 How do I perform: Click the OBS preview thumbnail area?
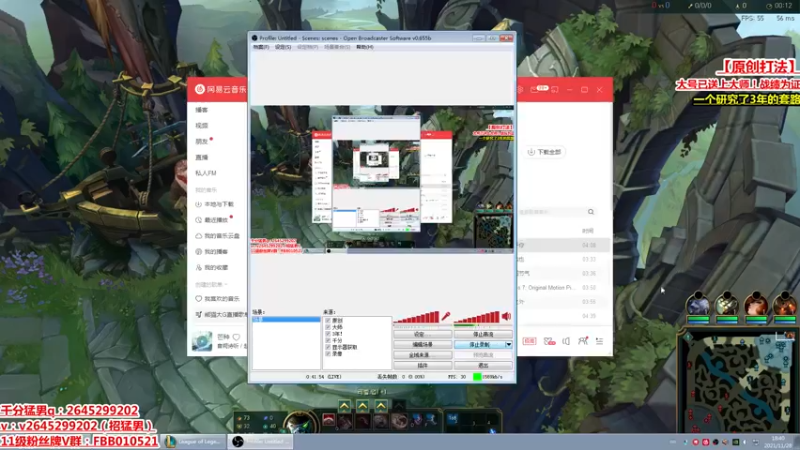point(382,179)
